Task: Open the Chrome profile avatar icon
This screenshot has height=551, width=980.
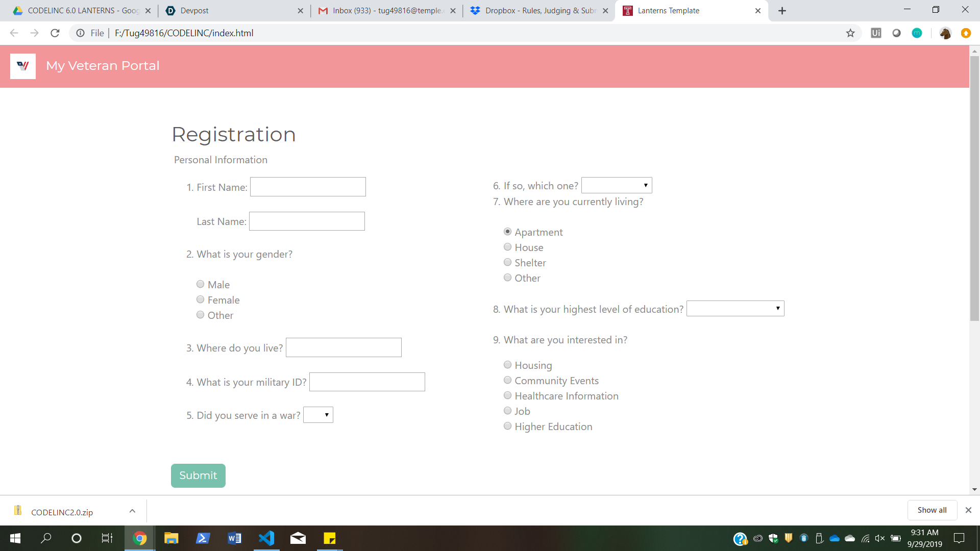Action: (945, 33)
